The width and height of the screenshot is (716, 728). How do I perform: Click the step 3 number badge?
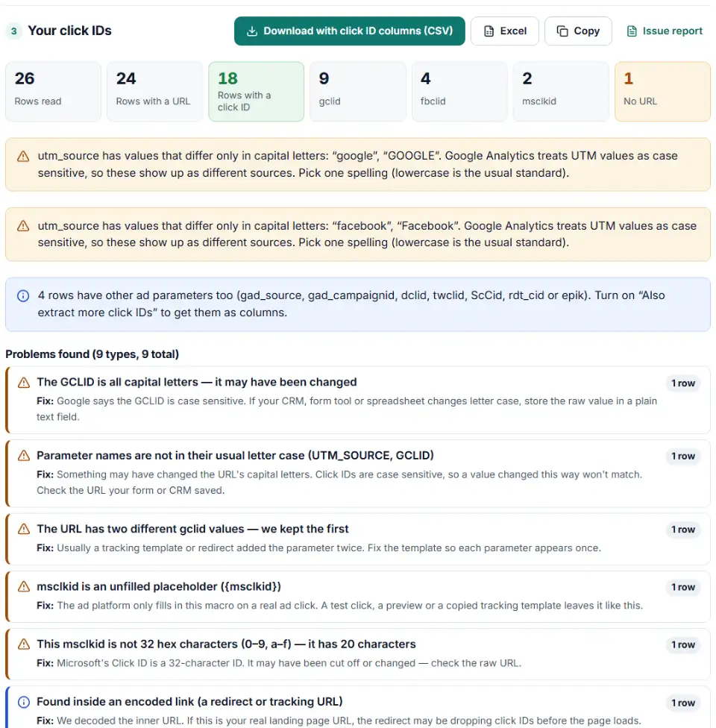(x=14, y=31)
